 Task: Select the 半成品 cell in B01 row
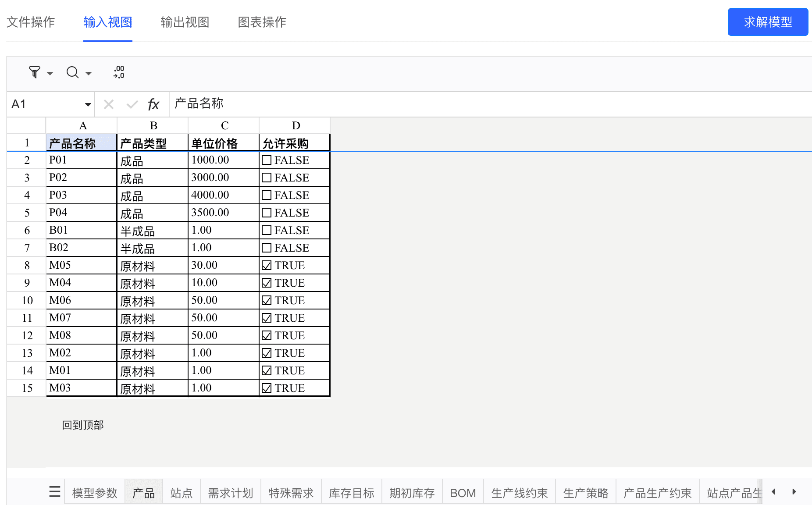(x=153, y=230)
